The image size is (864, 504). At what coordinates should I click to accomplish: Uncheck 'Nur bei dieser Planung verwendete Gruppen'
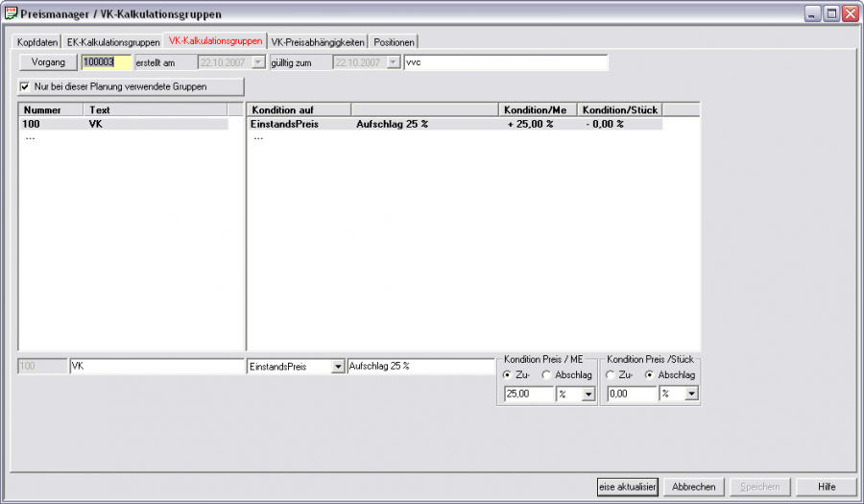pos(26,86)
